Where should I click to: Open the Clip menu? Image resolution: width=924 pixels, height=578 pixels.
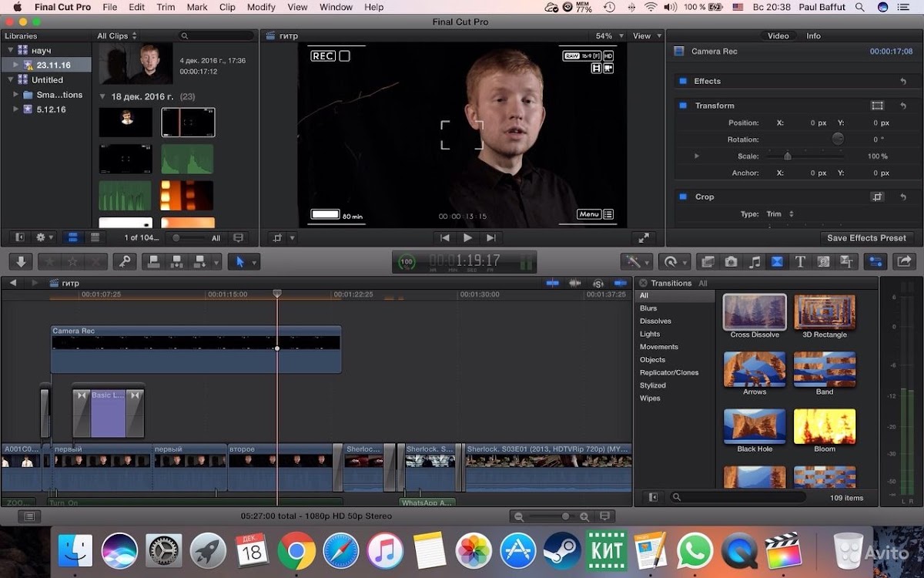click(x=227, y=7)
